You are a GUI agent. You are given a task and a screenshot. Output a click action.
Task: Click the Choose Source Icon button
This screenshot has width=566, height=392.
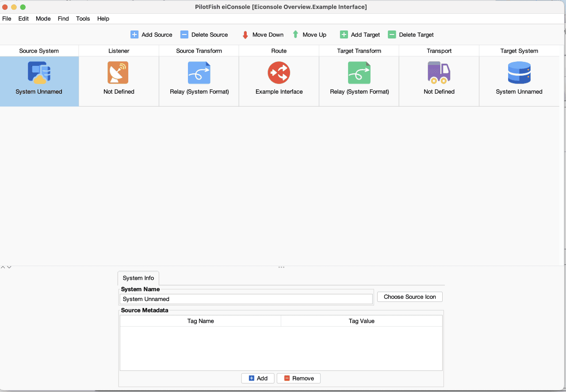point(410,297)
